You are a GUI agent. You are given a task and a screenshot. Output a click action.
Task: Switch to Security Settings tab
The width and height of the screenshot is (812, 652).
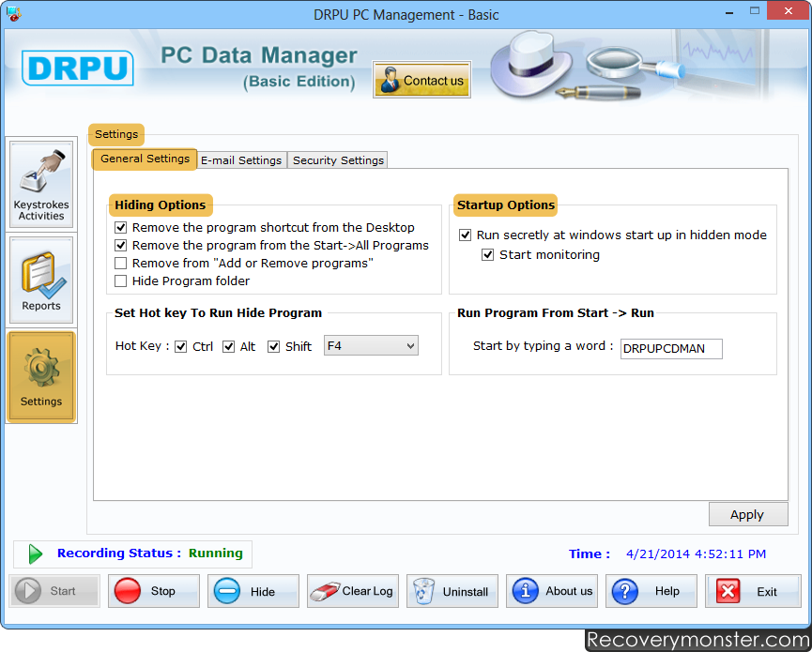338,160
